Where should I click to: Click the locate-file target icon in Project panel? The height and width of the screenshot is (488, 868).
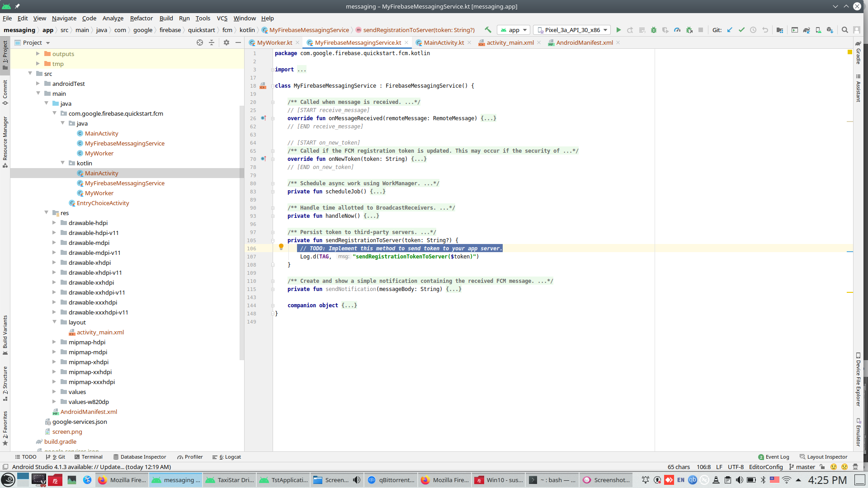pos(200,42)
